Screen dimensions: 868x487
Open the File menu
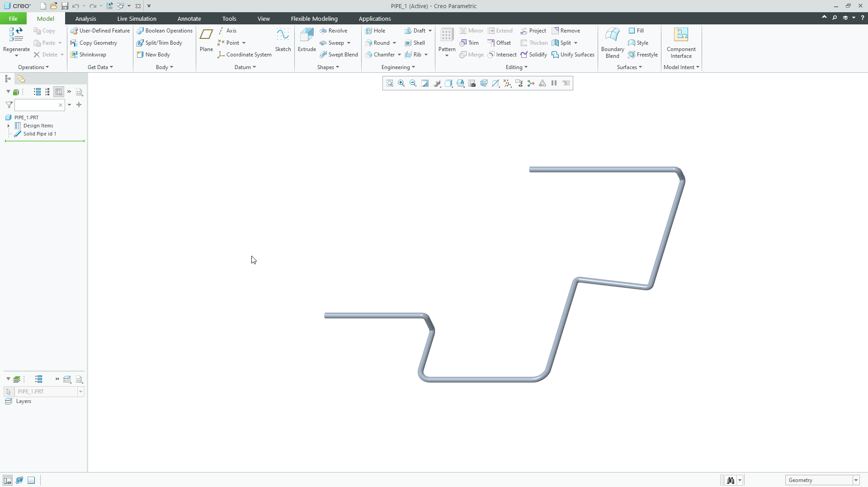pos(13,19)
